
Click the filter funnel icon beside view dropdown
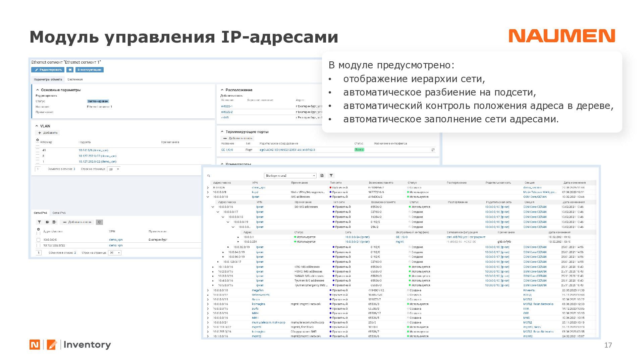click(331, 175)
